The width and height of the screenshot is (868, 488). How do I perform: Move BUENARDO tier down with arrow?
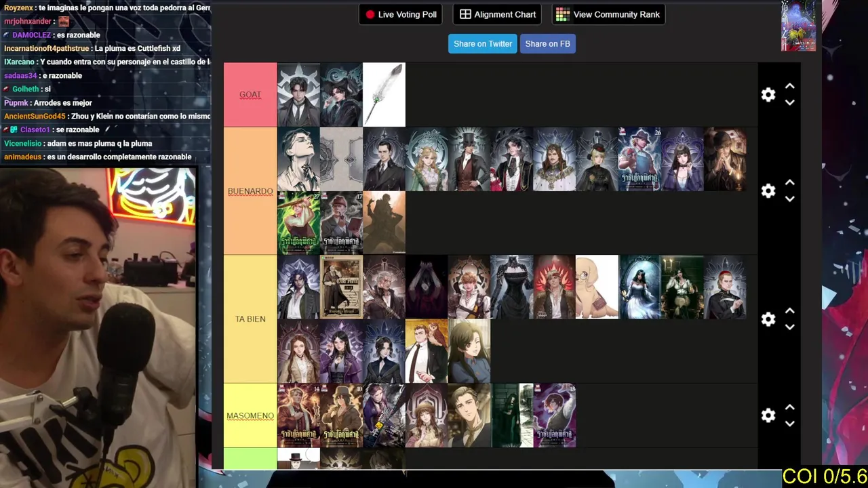[x=790, y=199]
